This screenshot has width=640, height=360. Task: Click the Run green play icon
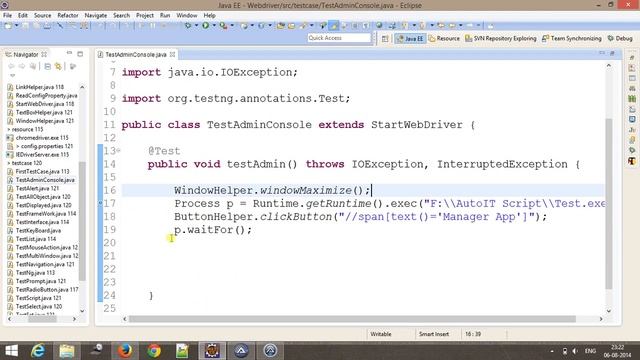205,25
